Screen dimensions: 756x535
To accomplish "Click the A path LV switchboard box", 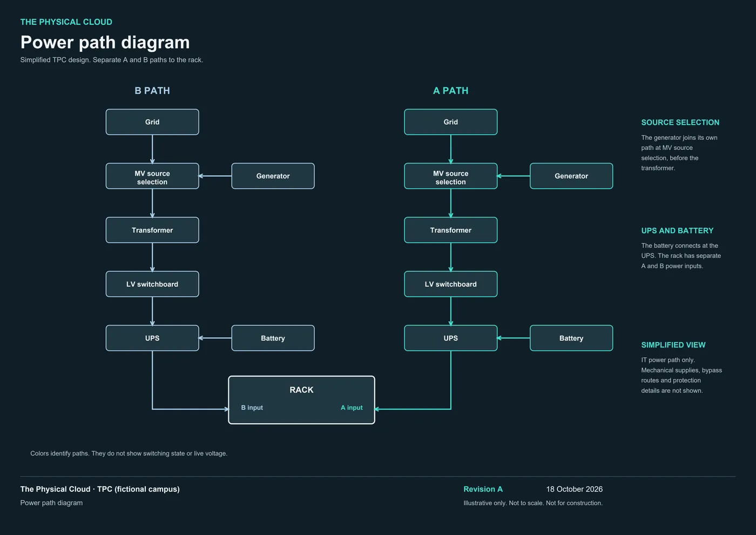I will (451, 284).
